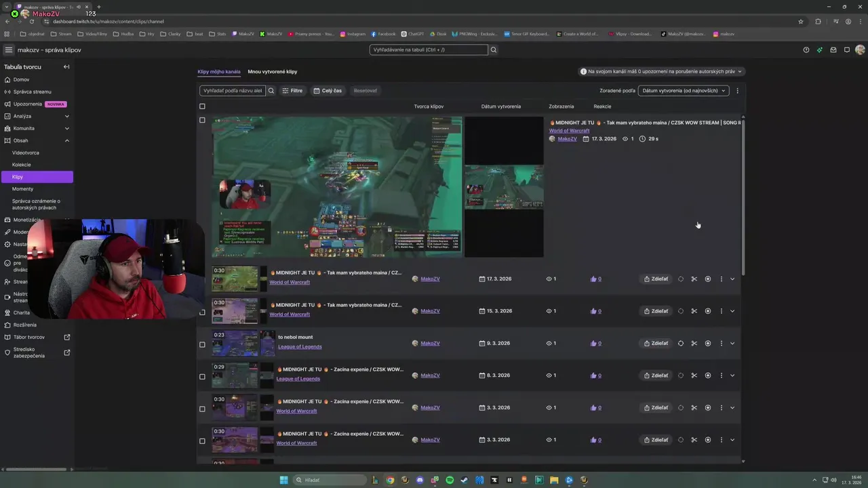Image resolution: width=868 pixels, height=488 pixels.
Task: Collapse the Tabuľa tvorcu sidebar arrow
Action: point(66,66)
